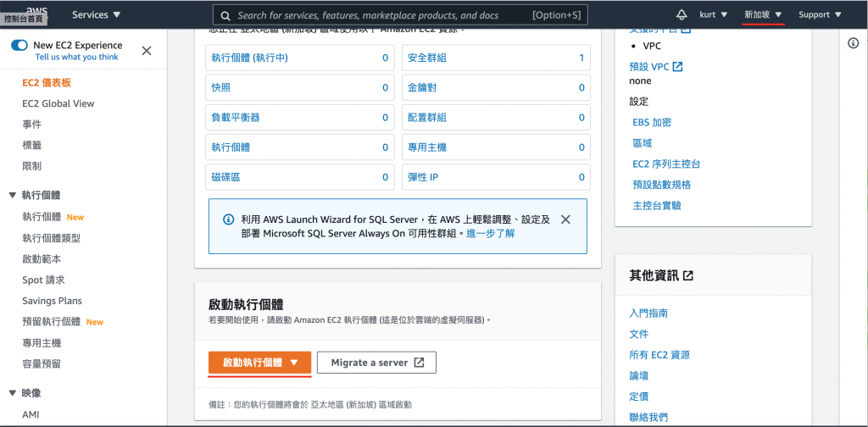Open 執行個體類型 in the sidebar
The height and width of the screenshot is (427, 868).
click(x=52, y=238)
